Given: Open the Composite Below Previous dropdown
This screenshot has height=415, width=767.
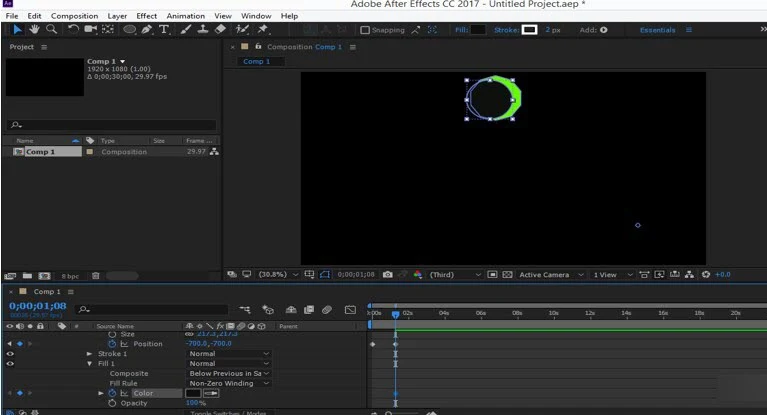Looking at the screenshot, I should tap(229, 373).
